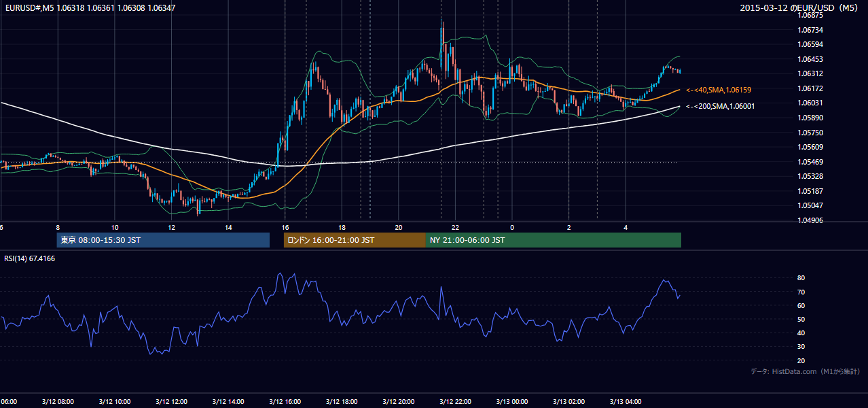The width and height of the screenshot is (868, 408).
Task: Click hour label 14 below price chart
Action: pyautogui.click(x=228, y=227)
